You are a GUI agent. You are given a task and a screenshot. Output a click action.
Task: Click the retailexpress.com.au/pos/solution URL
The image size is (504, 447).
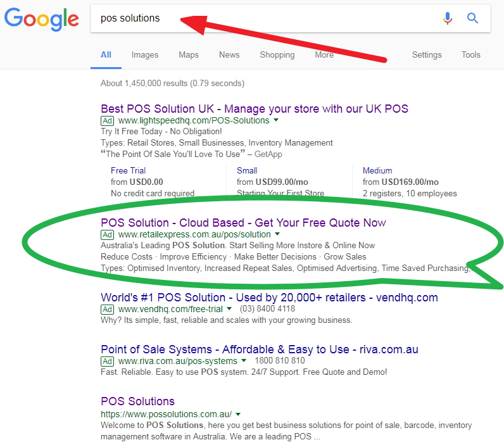(194, 235)
